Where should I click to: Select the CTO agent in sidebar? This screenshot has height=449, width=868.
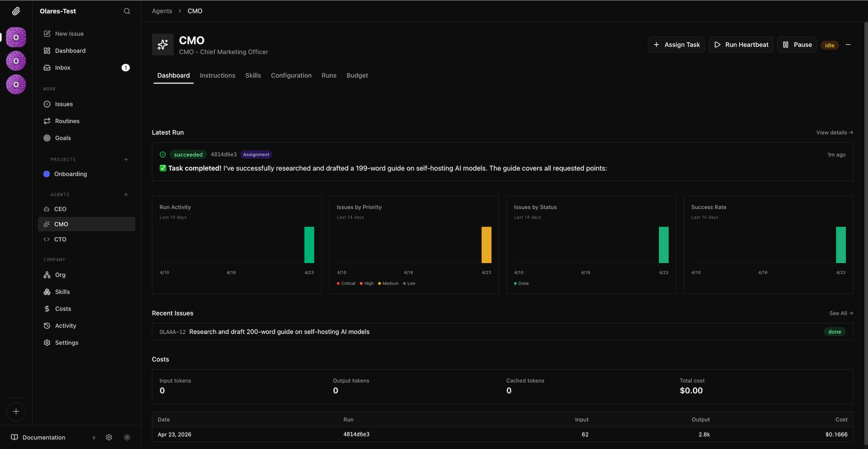pyautogui.click(x=60, y=239)
